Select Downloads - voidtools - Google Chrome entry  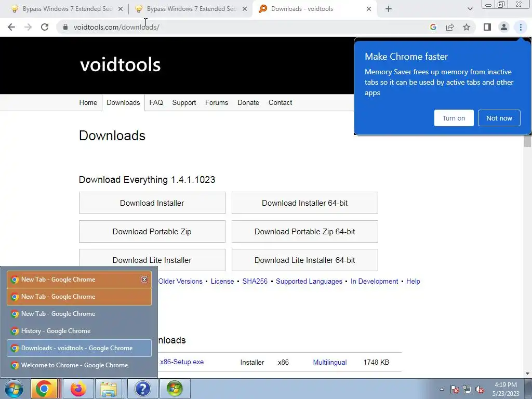point(79,348)
